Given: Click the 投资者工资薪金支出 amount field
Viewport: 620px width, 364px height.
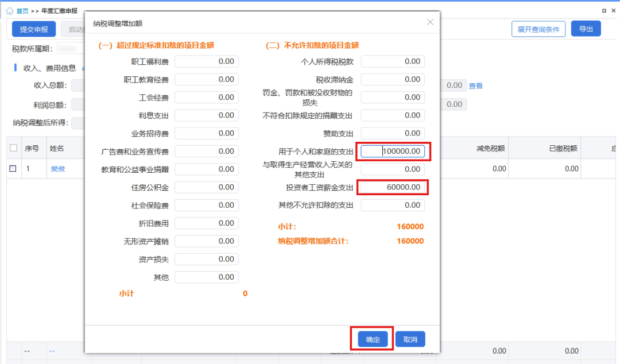Looking at the screenshot, I should pos(393,187).
